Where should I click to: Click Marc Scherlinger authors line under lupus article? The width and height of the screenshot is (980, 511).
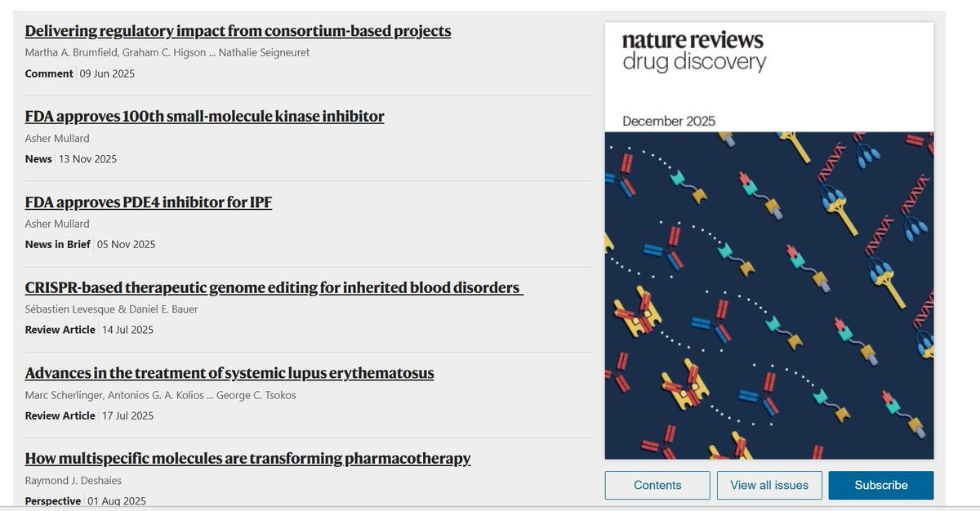coord(160,395)
